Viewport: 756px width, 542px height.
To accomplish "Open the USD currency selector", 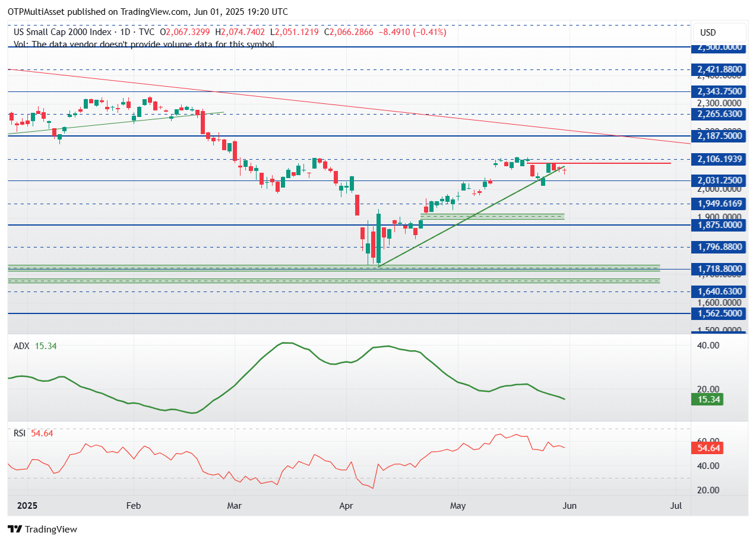I will coord(719,32).
